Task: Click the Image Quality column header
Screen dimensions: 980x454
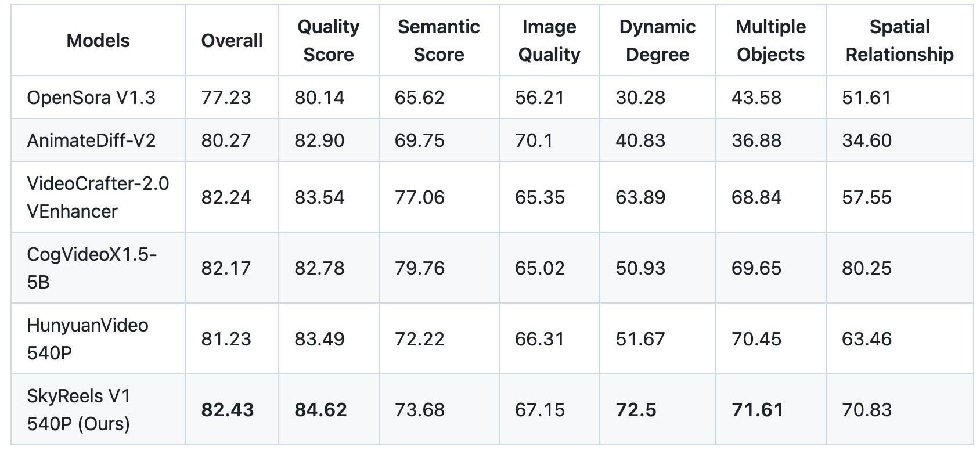Action: 549,41
